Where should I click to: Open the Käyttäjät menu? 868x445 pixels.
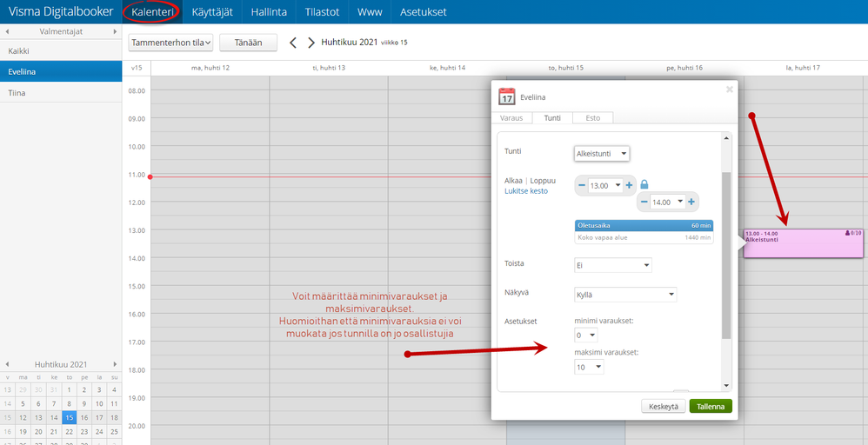[212, 11]
